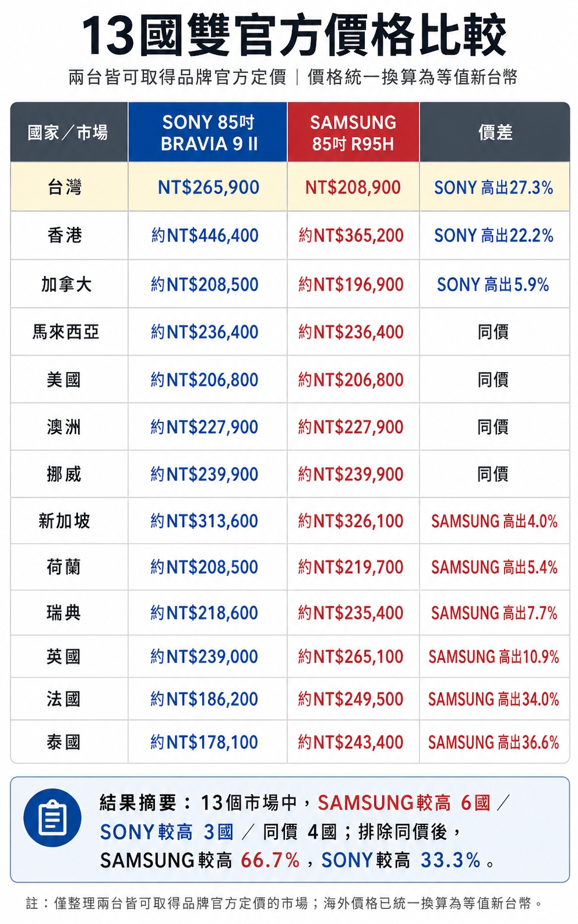Click the 新加坡 row label
This screenshot has width=578, height=924.
point(65,521)
